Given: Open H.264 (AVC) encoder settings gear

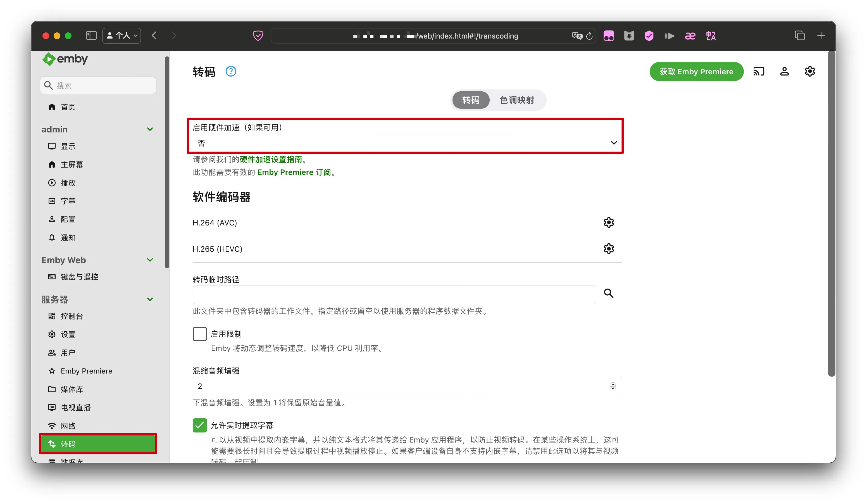Looking at the screenshot, I should (x=608, y=223).
